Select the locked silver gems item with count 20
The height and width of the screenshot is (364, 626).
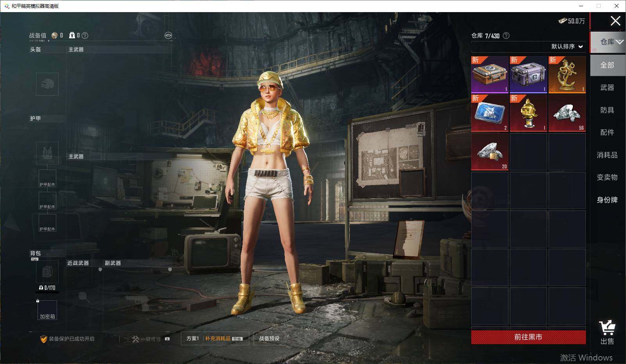[x=490, y=152]
